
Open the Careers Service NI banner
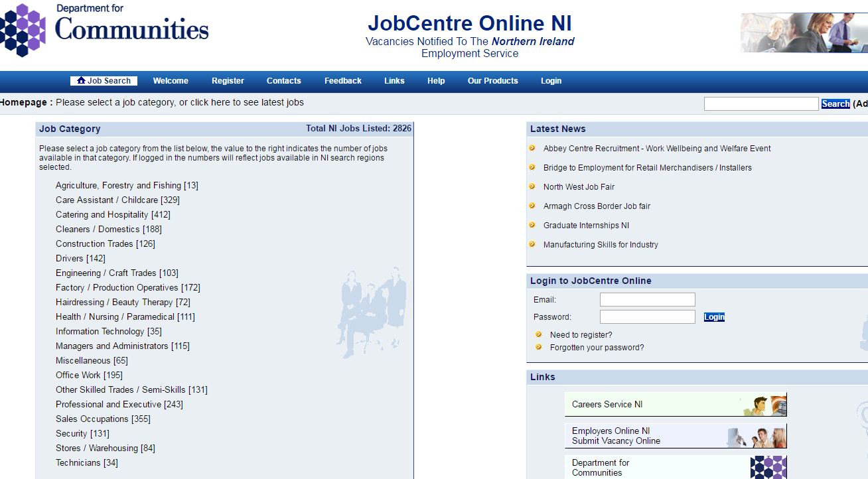676,404
